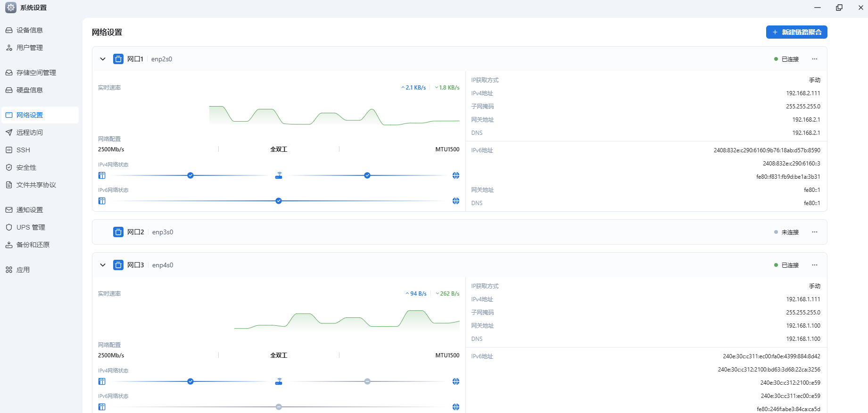Open more options menu for 网口2
Viewport: 868px width, 413px height.
(x=814, y=232)
